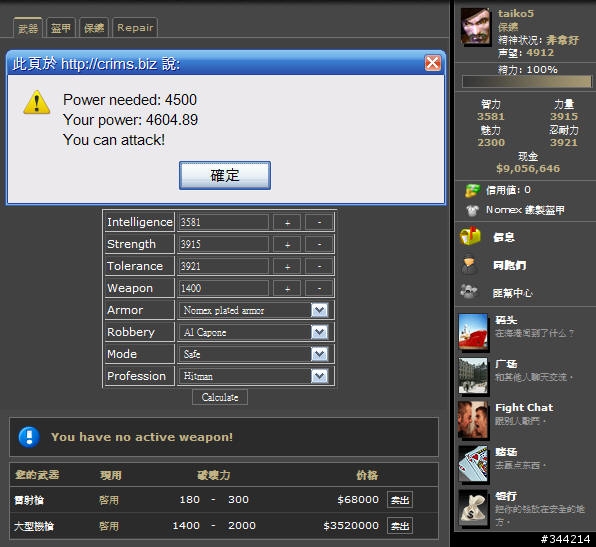This screenshot has width=596, height=547.
Task: Click the Fight Chat faces thumbnail
Action: pyautogui.click(x=473, y=420)
